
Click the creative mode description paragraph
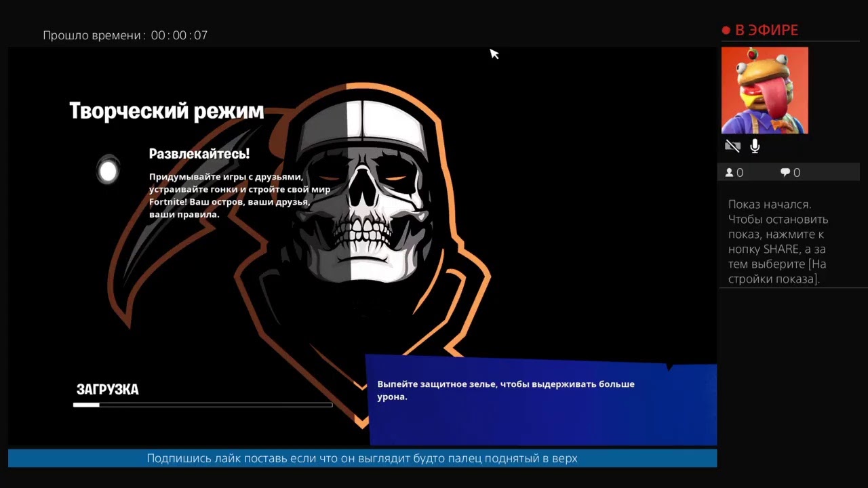click(240, 195)
